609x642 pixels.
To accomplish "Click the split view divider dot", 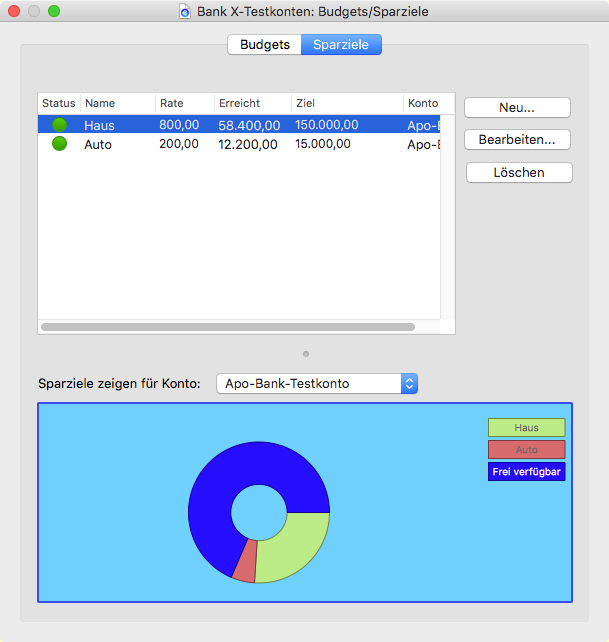I will pos(306,353).
